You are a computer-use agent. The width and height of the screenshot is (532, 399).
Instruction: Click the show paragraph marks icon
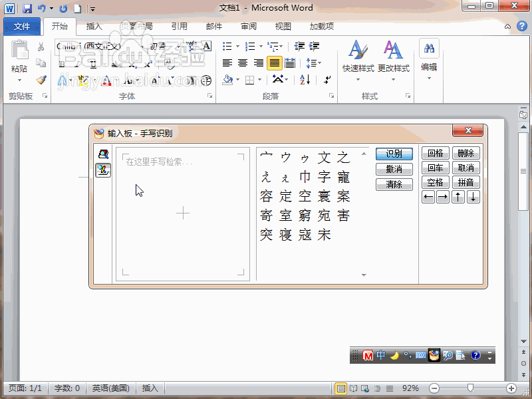(x=327, y=80)
